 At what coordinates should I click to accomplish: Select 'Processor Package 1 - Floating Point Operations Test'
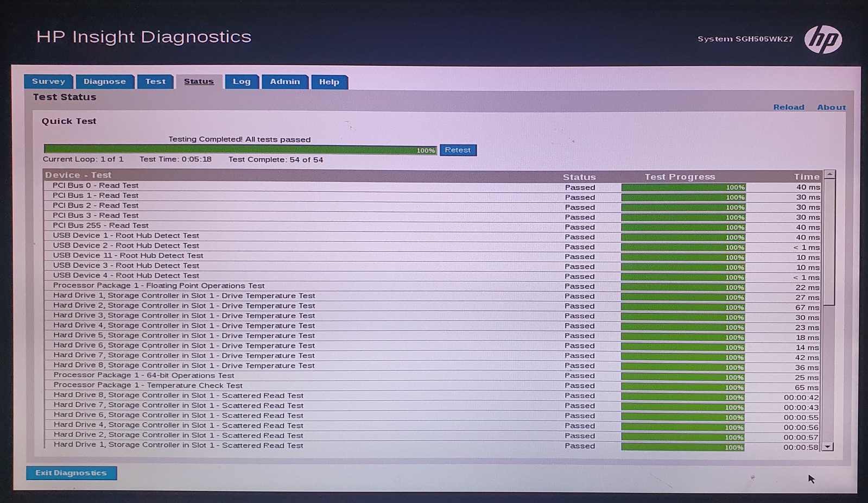[x=433, y=286]
